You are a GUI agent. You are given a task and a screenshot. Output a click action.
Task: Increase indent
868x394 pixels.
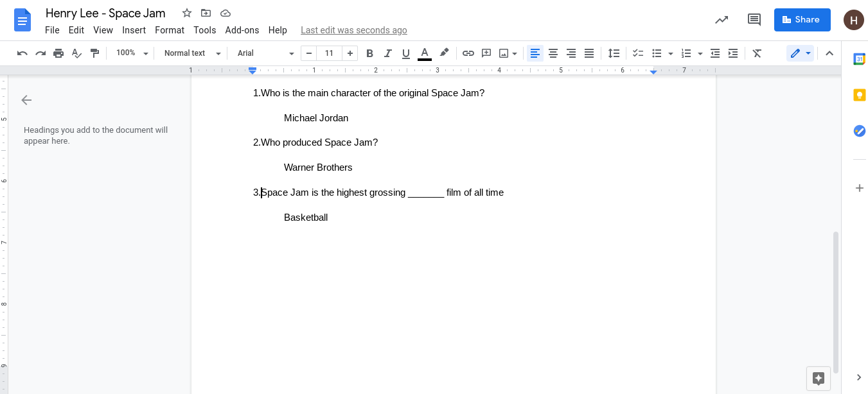(733, 53)
